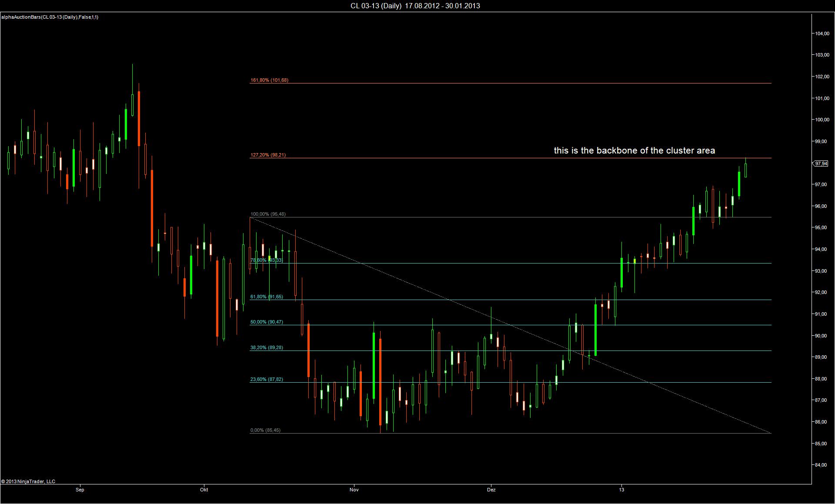
Task: Click the 100,00 price axis label
Action: pyautogui.click(x=822, y=120)
